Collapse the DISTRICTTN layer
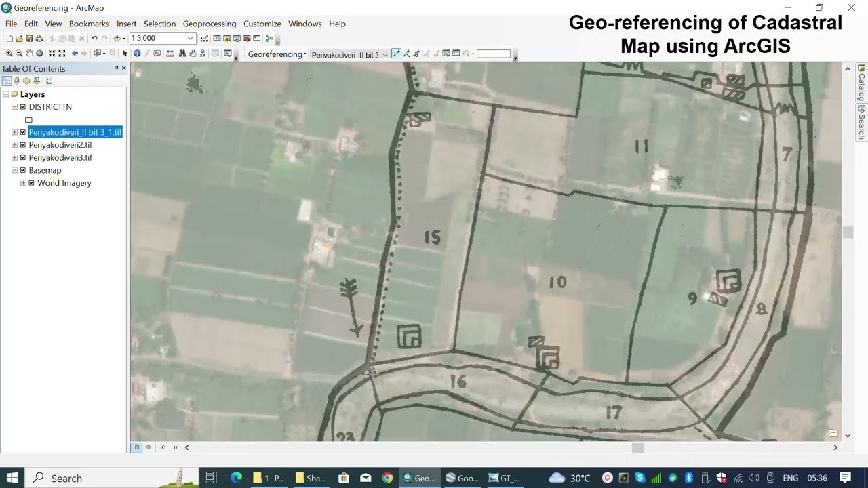868x488 pixels. [14, 107]
